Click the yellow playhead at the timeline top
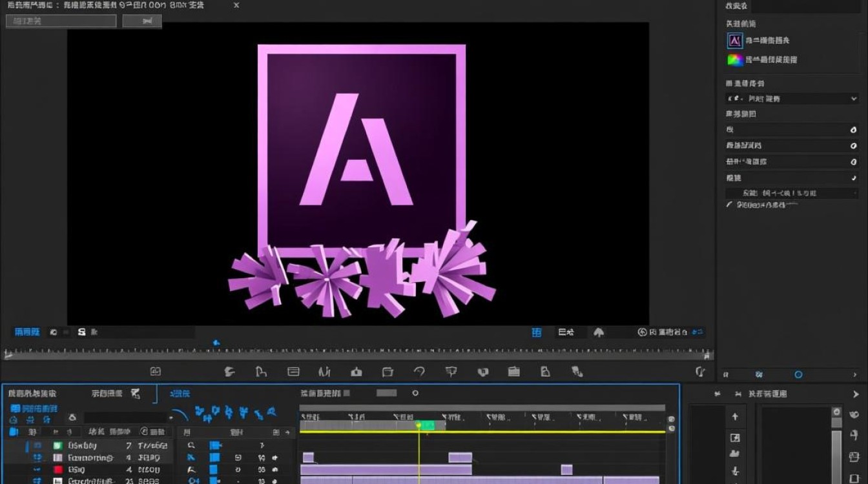868x484 pixels. coord(418,425)
